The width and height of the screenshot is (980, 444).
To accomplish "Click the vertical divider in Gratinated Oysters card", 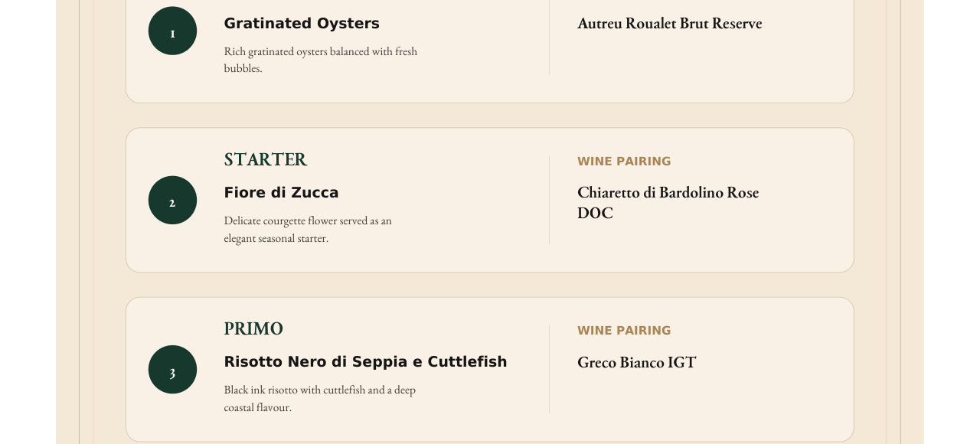I will (x=549, y=38).
